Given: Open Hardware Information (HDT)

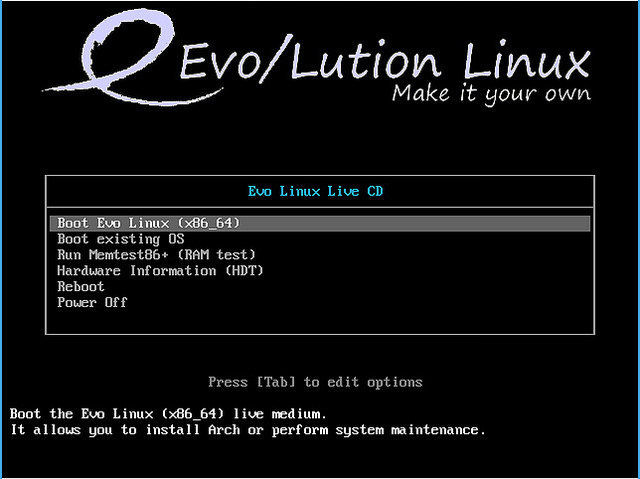Looking at the screenshot, I should [x=160, y=271].
